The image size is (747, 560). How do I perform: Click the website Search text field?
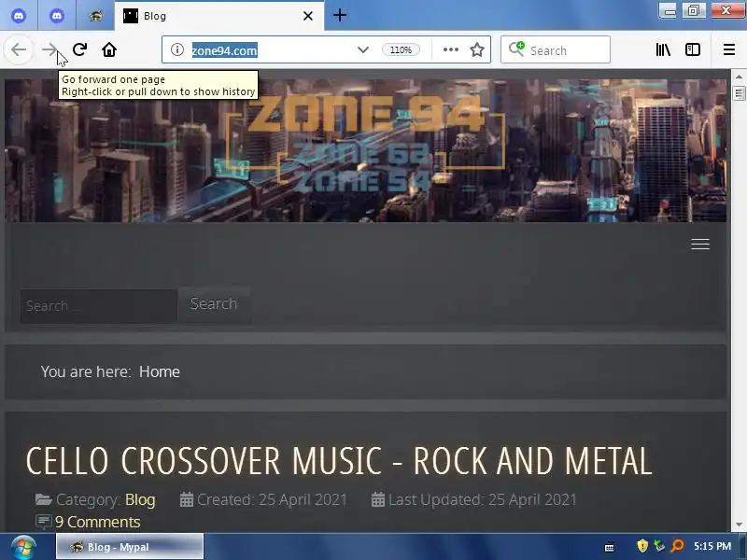click(x=99, y=306)
